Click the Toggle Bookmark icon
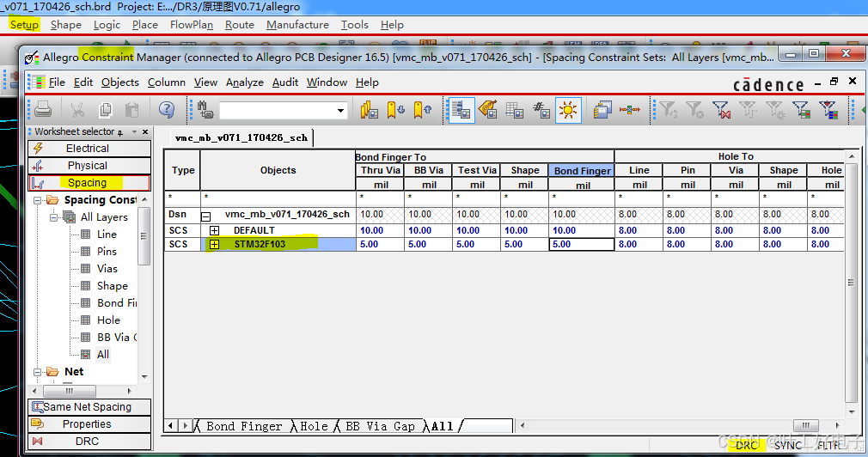The image size is (868, 457). [x=369, y=110]
